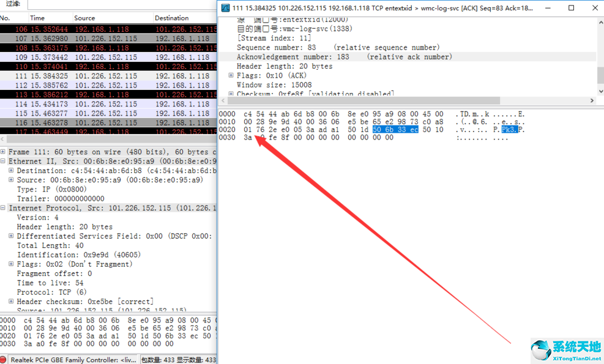The image size is (604, 364).
Task: Select packet row 115 in packet list
Action: (x=92, y=113)
